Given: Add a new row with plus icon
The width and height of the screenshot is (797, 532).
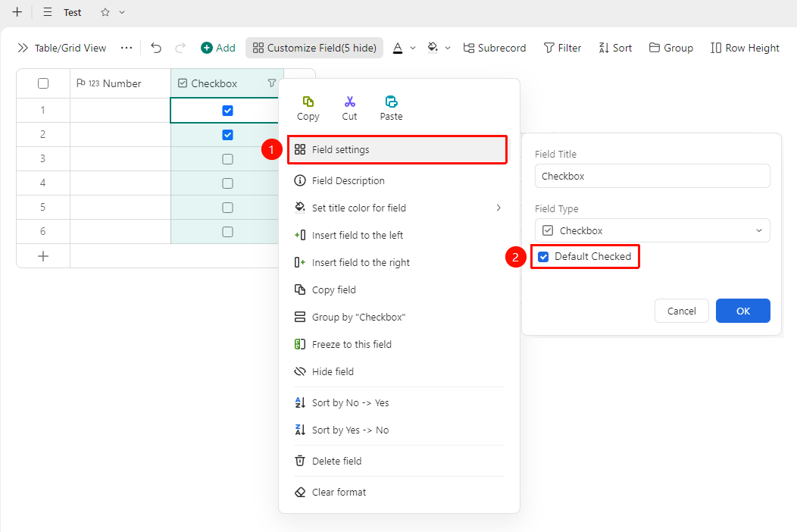Looking at the screenshot, I should click(x=43, y=256).
